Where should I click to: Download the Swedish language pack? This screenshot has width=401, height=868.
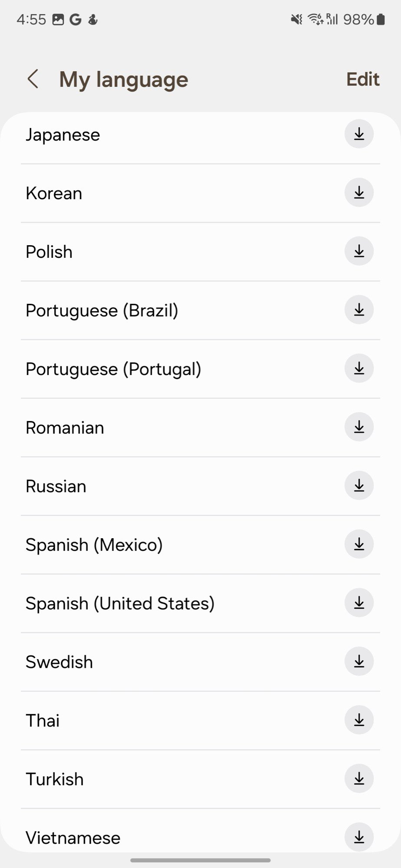click(x=359, y=661)
